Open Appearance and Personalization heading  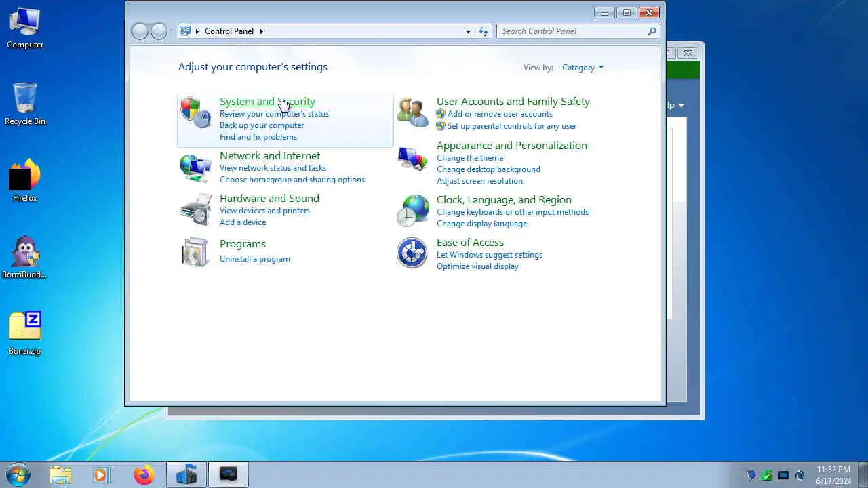click(512, 146)
